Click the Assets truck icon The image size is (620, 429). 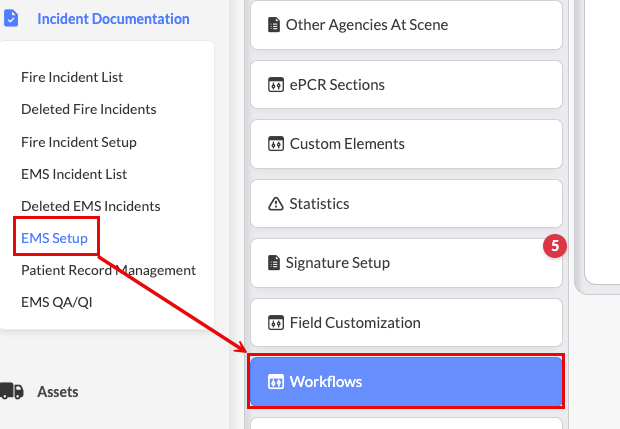12,392
